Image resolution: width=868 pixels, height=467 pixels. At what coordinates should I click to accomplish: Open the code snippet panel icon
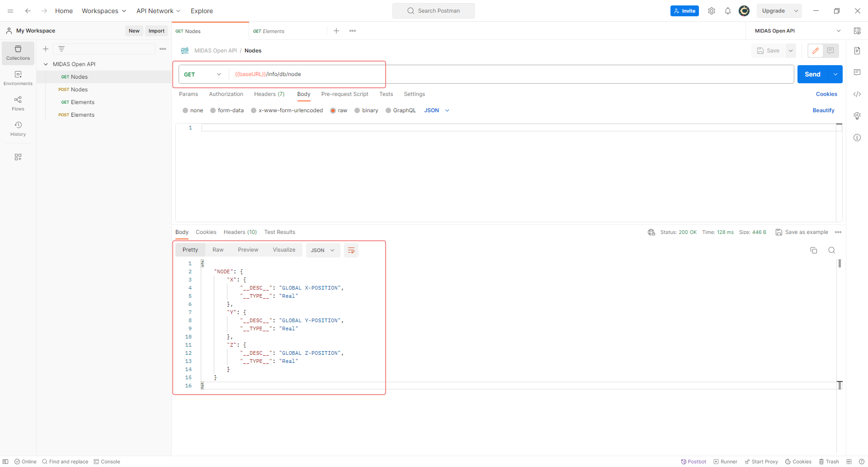click(857, 94)
